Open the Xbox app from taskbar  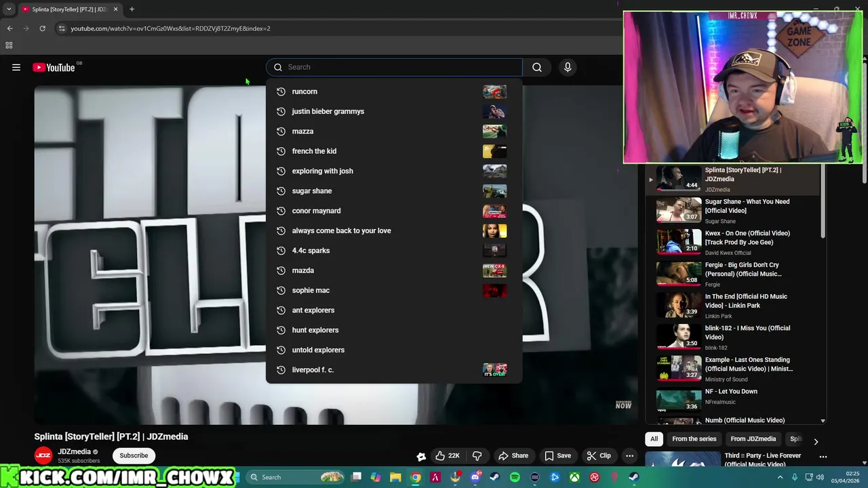coord(574,477)
